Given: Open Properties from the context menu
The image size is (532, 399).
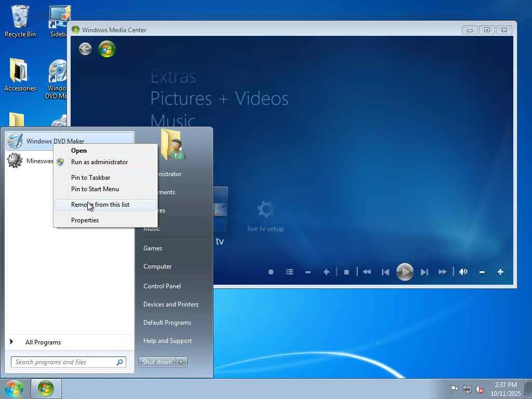Looking at the screenshot, I should click(x=105, y=220).
